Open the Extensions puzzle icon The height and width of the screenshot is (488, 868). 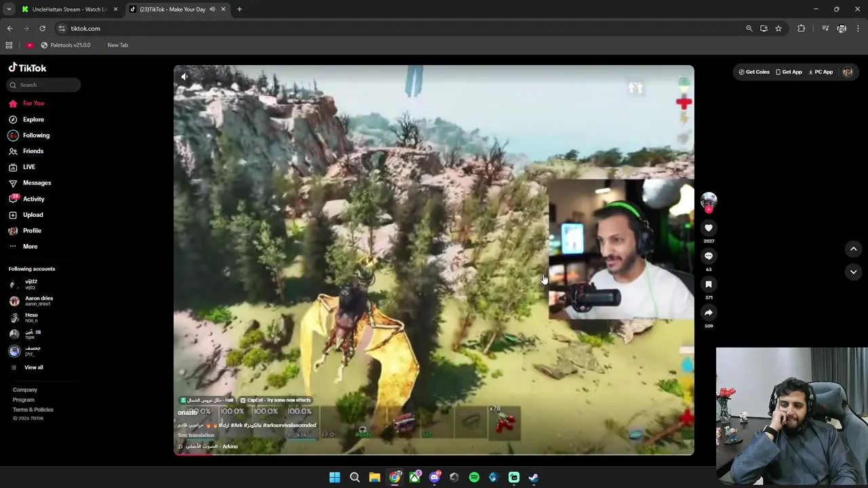pyautogui.click(x=802, y=28)
